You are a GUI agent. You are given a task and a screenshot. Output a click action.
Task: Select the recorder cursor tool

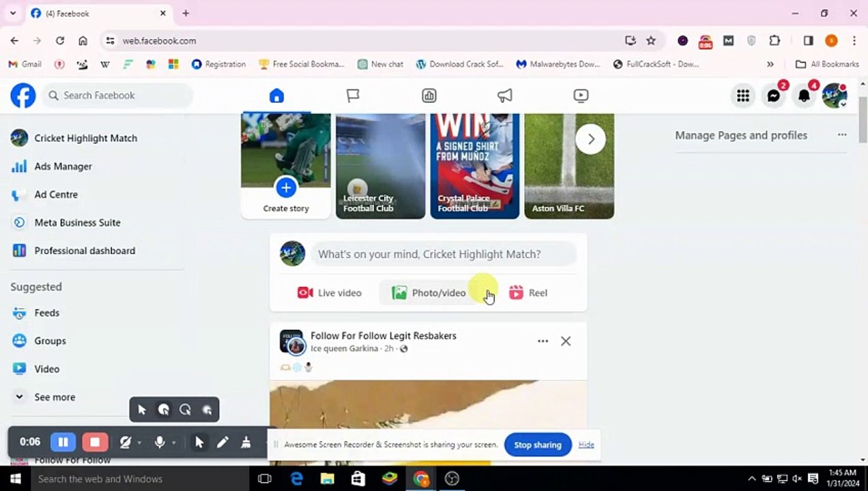199,443
